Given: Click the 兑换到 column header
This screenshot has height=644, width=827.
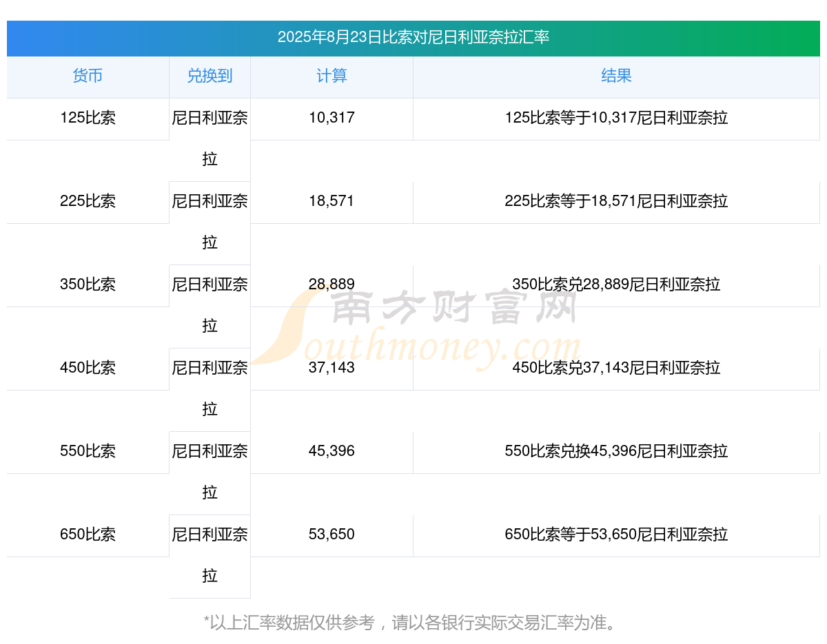Looking at the screenshot, I should pyautogui.click(x=210, y=76).
